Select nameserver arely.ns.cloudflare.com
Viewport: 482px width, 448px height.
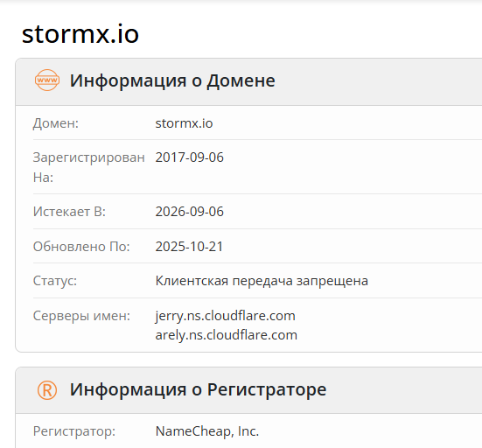tap(227, 335)
